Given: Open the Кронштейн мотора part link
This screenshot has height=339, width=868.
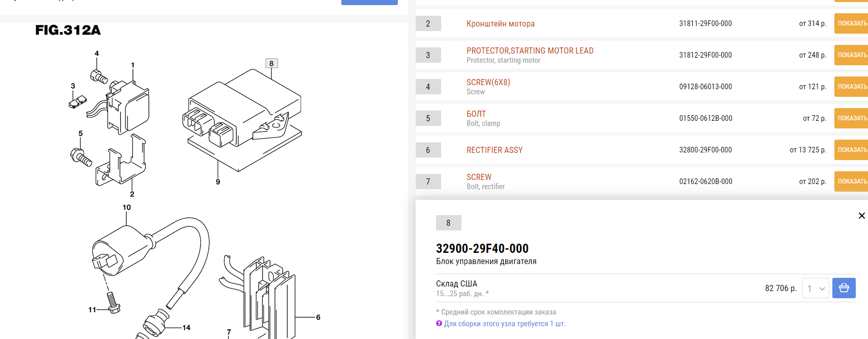Looking at the screenshot, I should point(501,23).
